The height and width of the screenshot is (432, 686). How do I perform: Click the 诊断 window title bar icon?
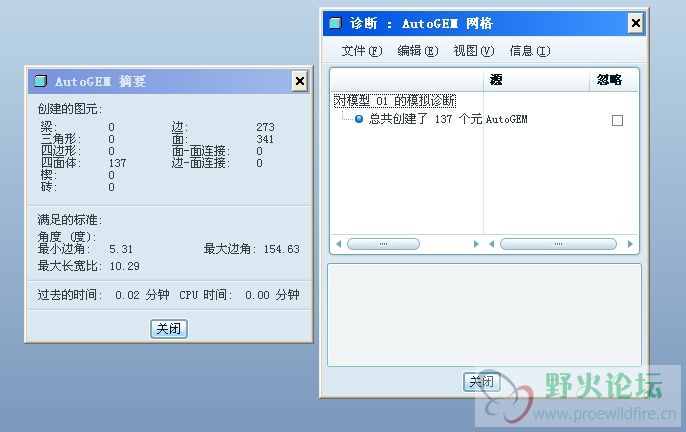[335, 23]
